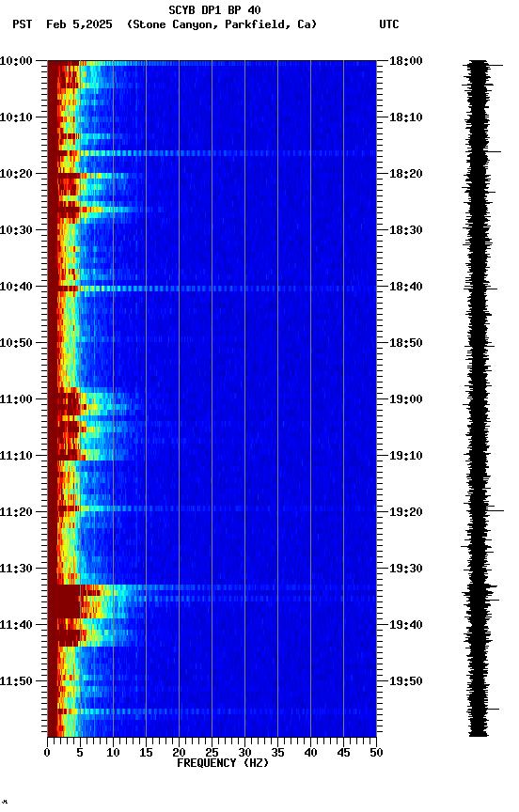Click the 'UTC' timezone label
Screen dimensions: 519x812
[x=389, y=24]
